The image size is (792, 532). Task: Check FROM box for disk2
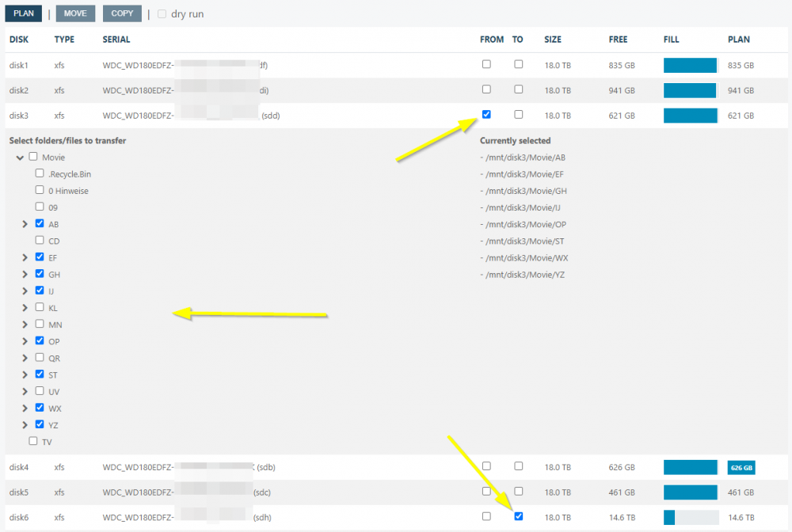point(486,89)
